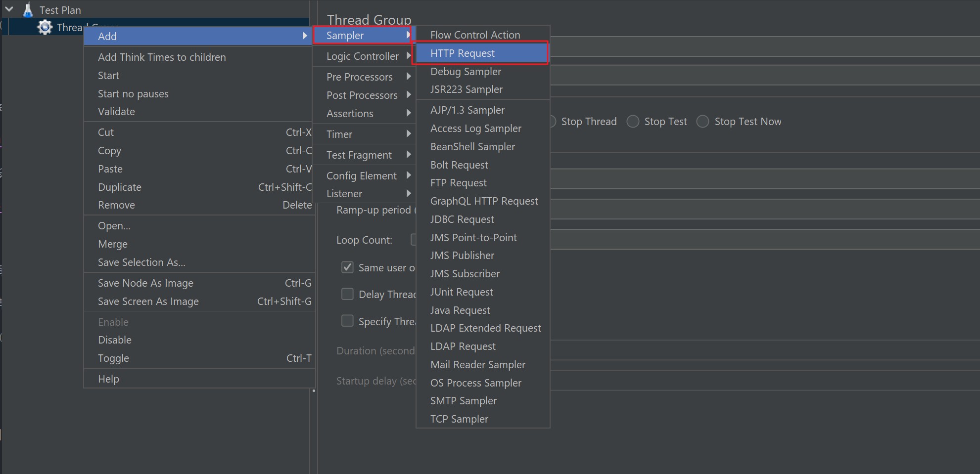Select the Stop Test Now radio button
The width and height of the screenshot is (980, 474).
(x=702, y=122)
